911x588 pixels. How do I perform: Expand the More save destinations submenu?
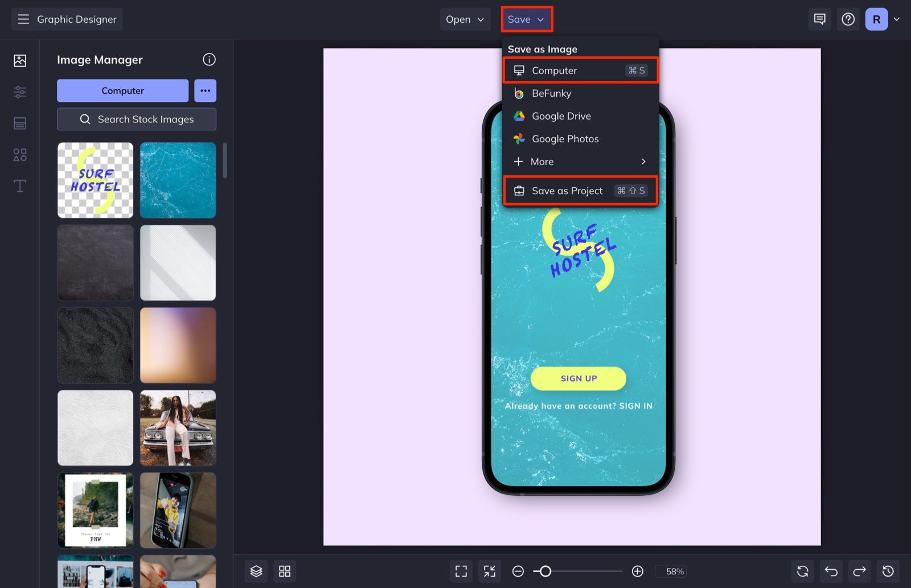pyautogui.click(x=580, y=162)
